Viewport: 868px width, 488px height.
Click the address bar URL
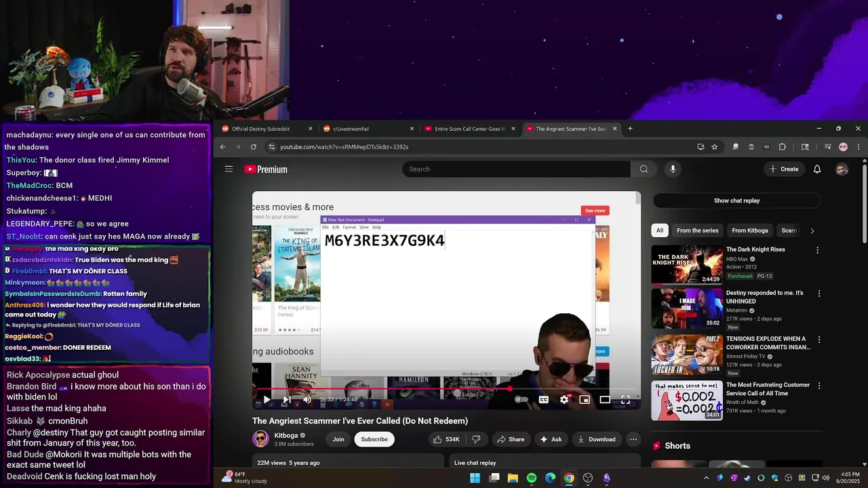coord(344,147)
